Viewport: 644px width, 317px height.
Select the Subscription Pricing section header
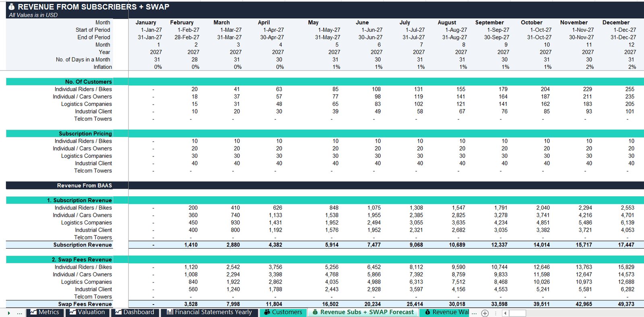tap(85, 134)
